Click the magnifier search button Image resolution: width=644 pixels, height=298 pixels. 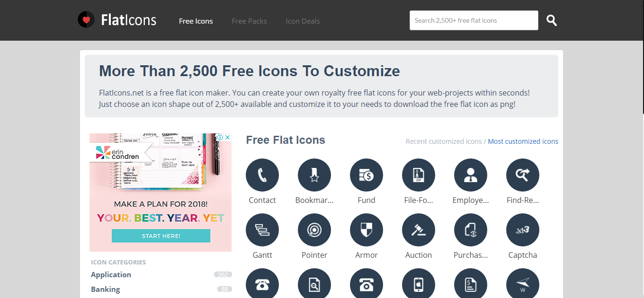point(552,20)
